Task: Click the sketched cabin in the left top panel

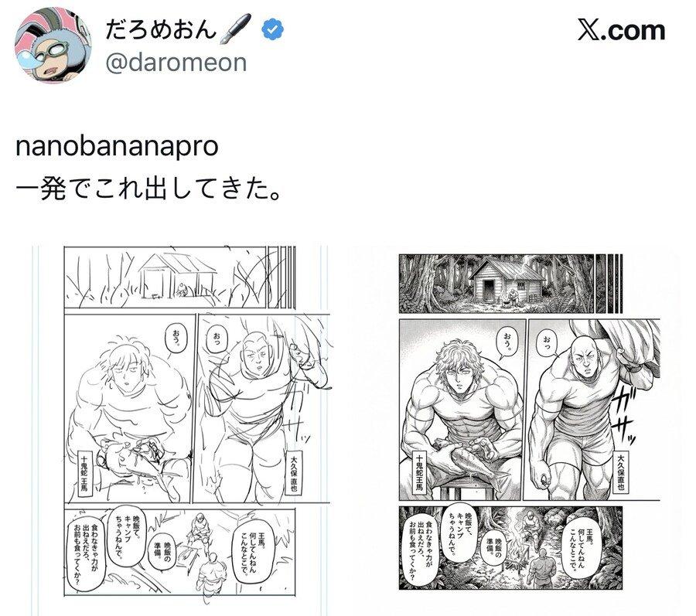Action: (178, 275)
